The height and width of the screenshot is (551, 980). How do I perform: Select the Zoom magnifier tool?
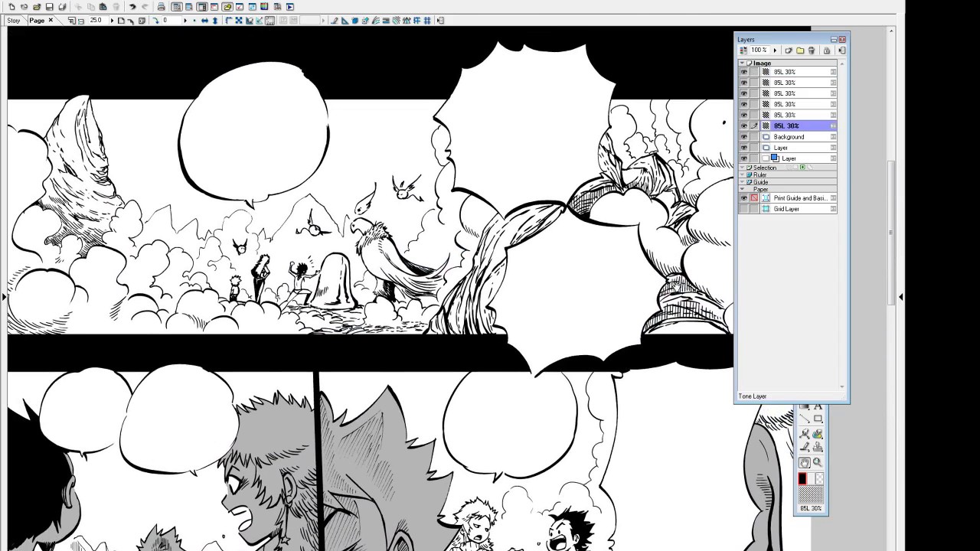[817, 462]
